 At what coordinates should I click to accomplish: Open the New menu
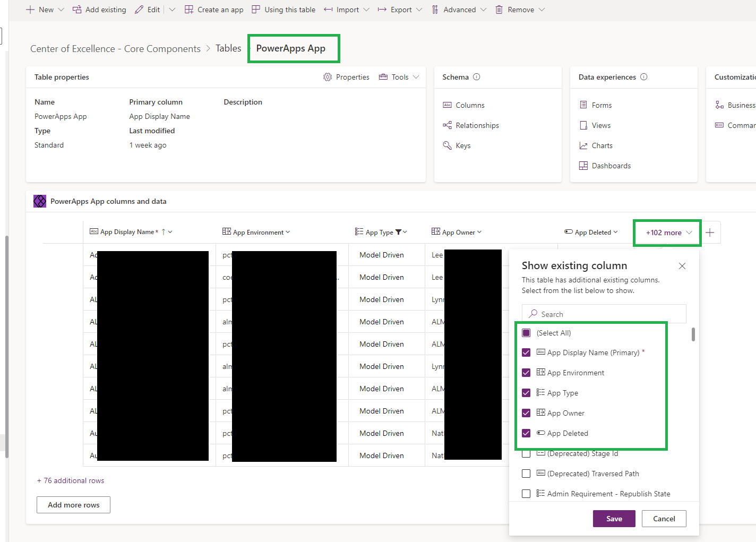click(45, 9)
